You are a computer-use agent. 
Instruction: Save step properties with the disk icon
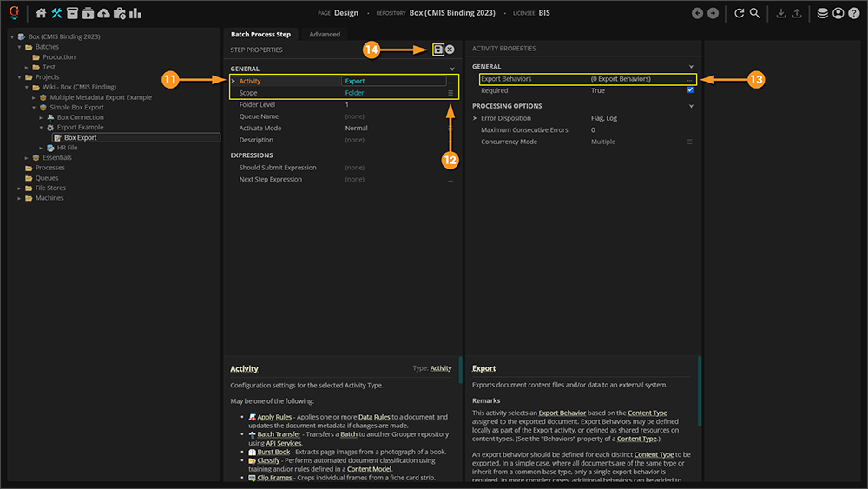coord(438,50)
